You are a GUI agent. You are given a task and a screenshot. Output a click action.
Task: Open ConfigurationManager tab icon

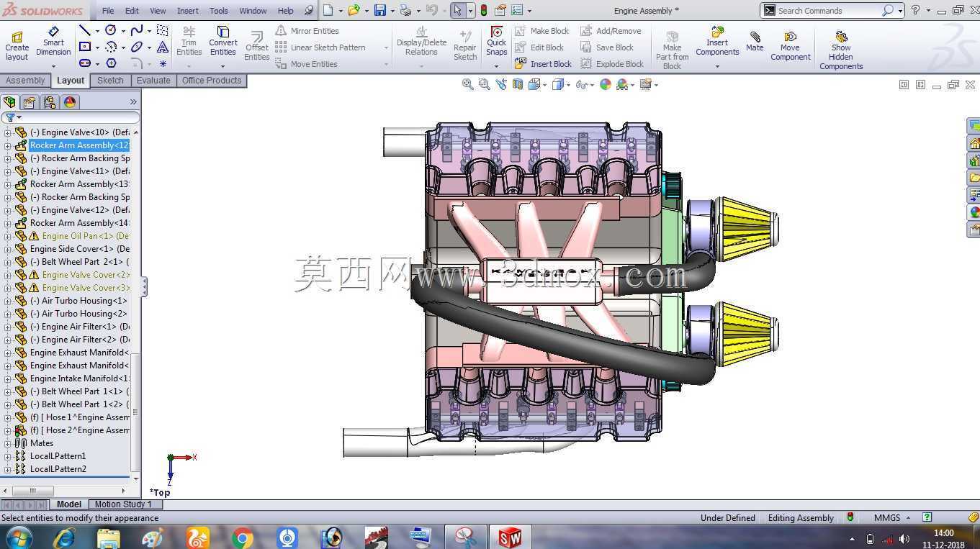tap(50, 102)
